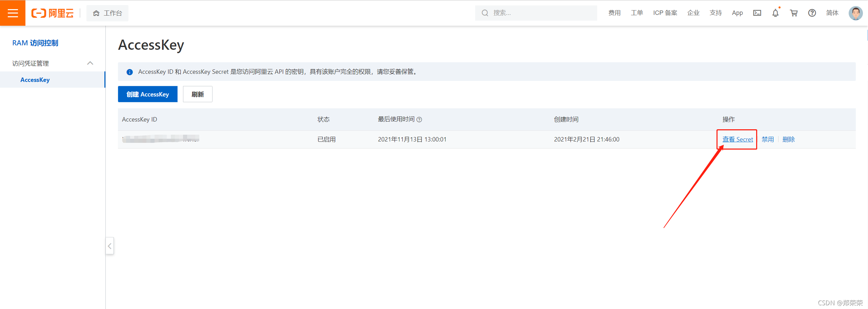Switch language via 简体

coord(832,13)
